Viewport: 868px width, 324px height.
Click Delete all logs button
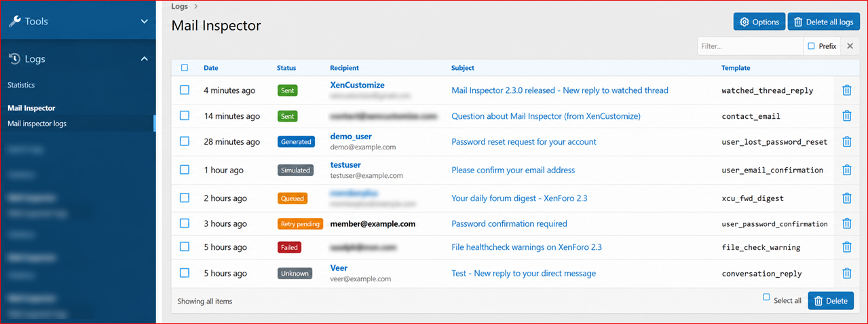pyautogui.click(x=823, y=22)
